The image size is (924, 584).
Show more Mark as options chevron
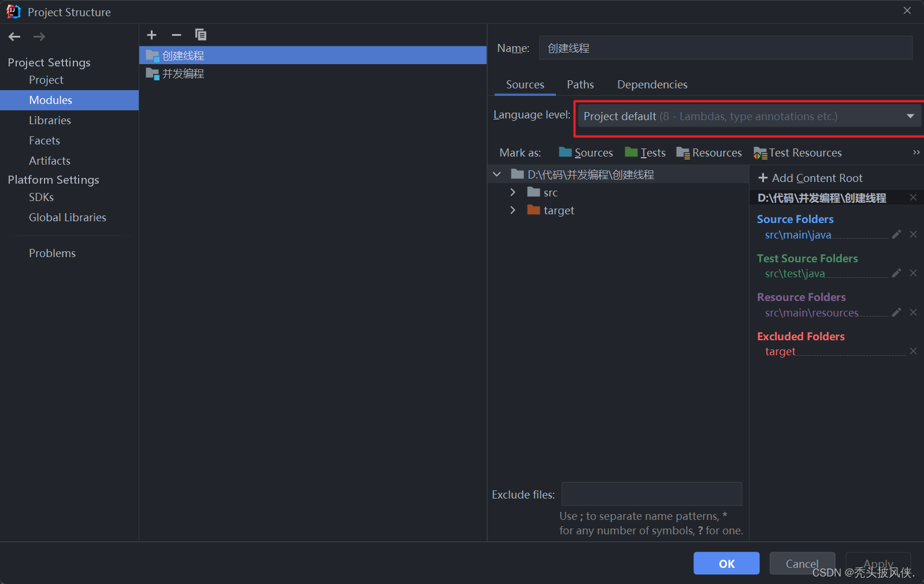click(916, 152)
